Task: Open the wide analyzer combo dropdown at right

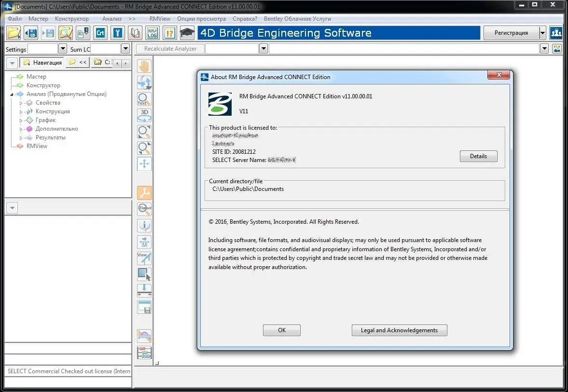Action: (544, 49)
